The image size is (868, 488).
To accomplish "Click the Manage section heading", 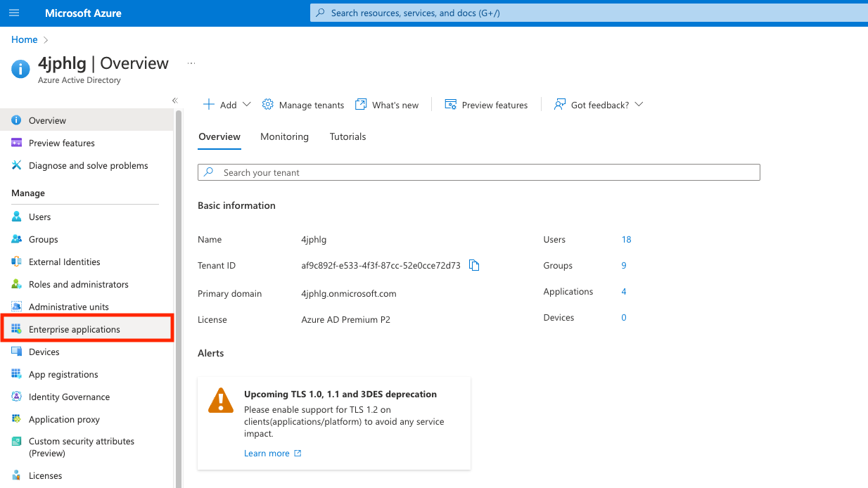I will coord(28,193).
